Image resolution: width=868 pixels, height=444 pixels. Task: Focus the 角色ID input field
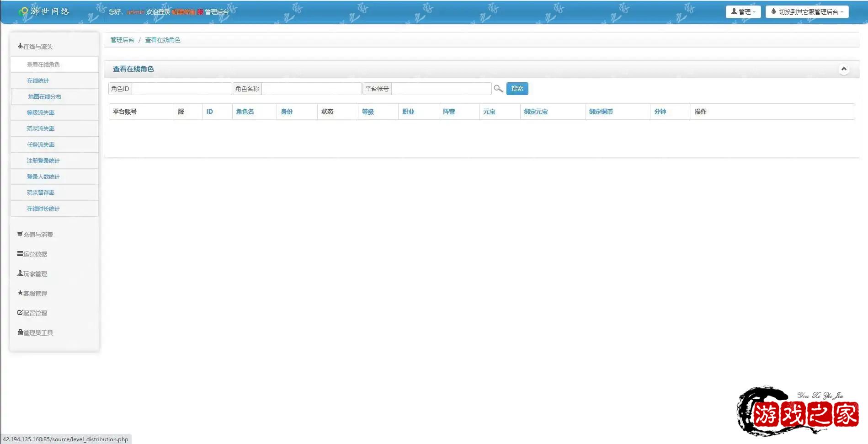[181, 89]
